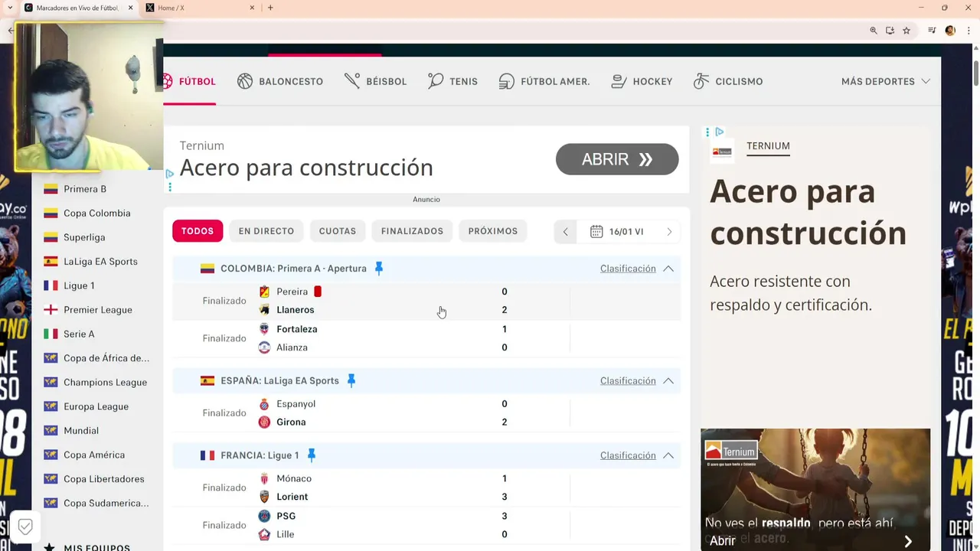
Task: Select the Fútbol tab
Action: [190, 81]
